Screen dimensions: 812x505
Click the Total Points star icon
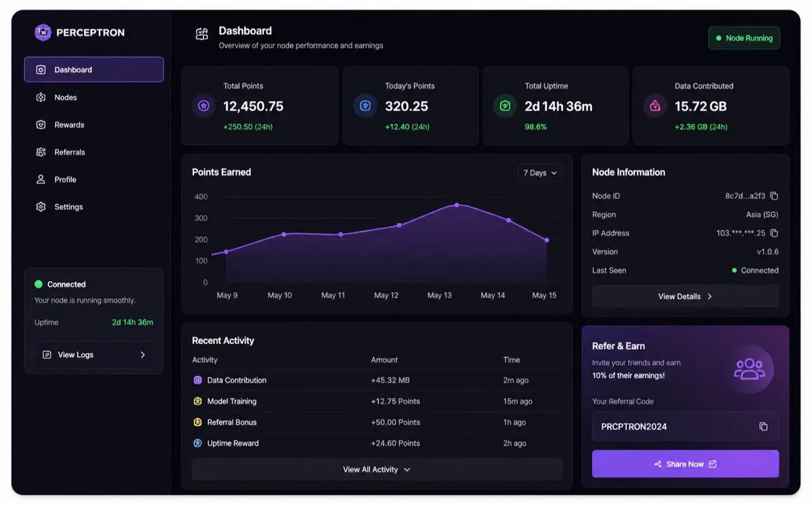pyautogui.click(x=204, y=106)
